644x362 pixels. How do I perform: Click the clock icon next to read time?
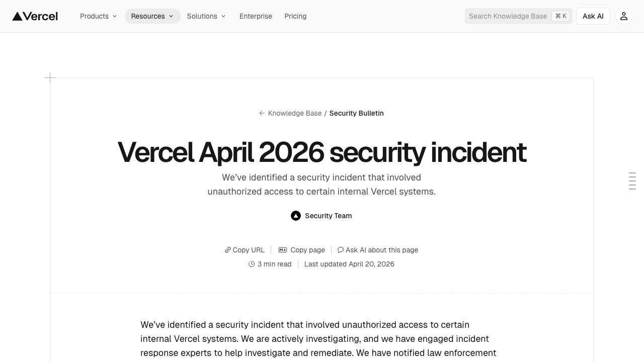tap(252, 264)
